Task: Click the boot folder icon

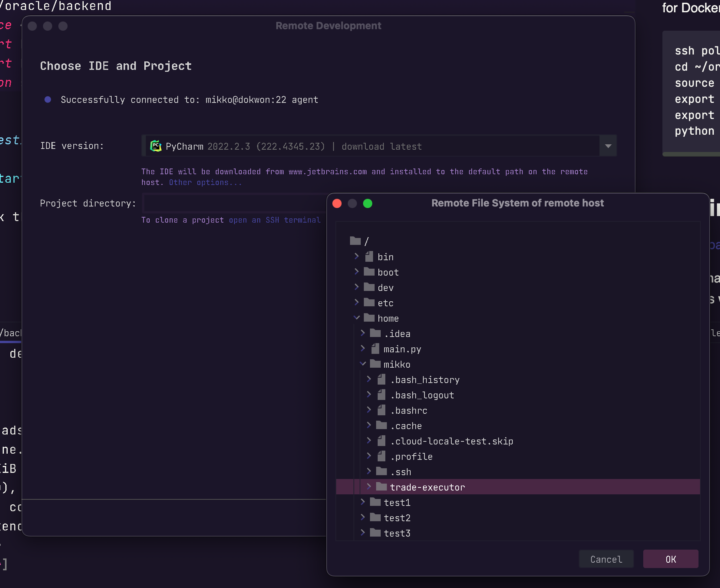Action: (369, 272)
